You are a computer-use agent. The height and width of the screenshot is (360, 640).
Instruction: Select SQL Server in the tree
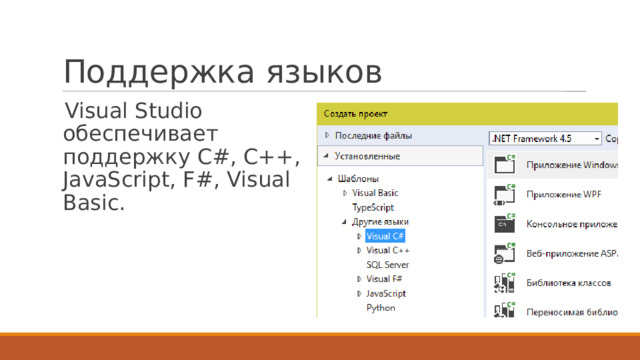pos(387,264)
